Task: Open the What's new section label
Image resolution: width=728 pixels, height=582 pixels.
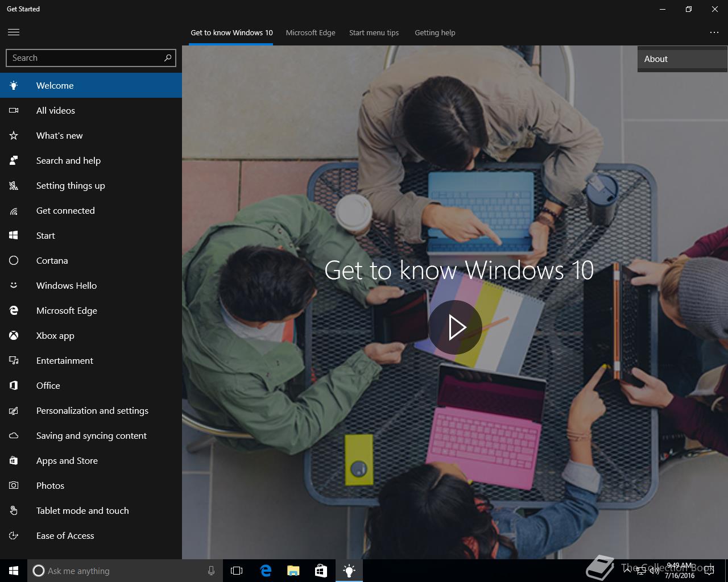Action: pos(59,135)
